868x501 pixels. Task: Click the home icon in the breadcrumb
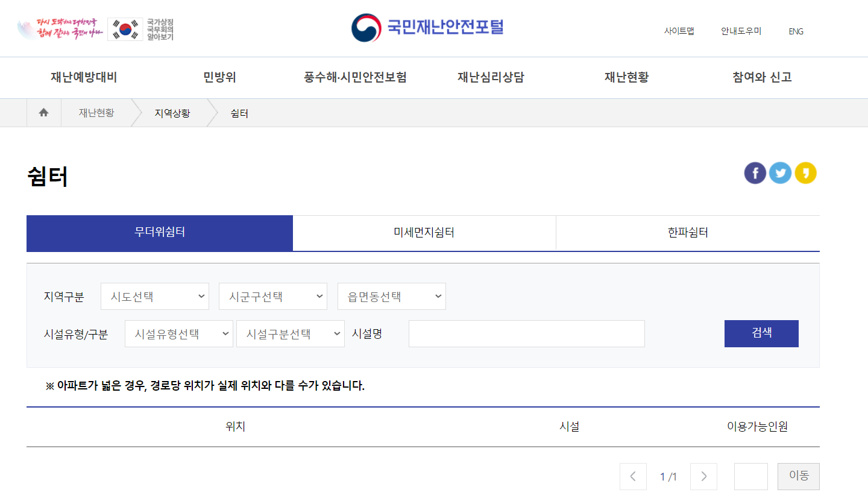(x=43, y=113)
